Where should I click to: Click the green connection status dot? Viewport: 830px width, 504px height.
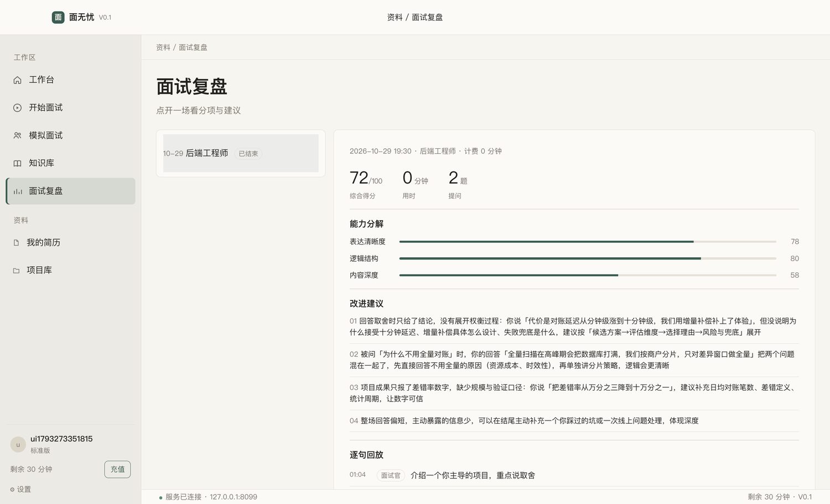tap(160, 497)
